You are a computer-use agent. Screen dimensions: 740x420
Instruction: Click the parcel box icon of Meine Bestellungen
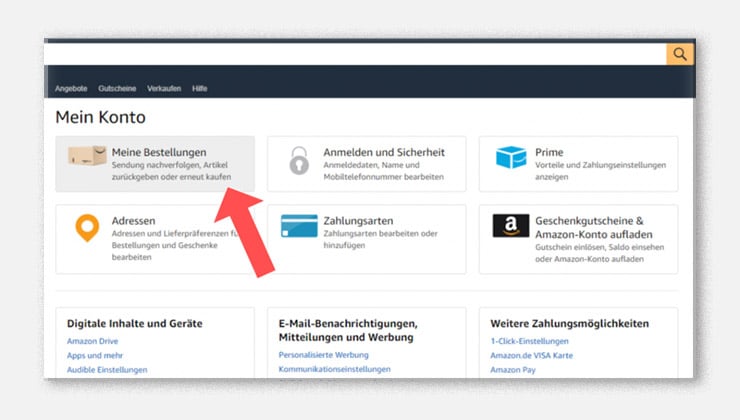pos(87,155)
